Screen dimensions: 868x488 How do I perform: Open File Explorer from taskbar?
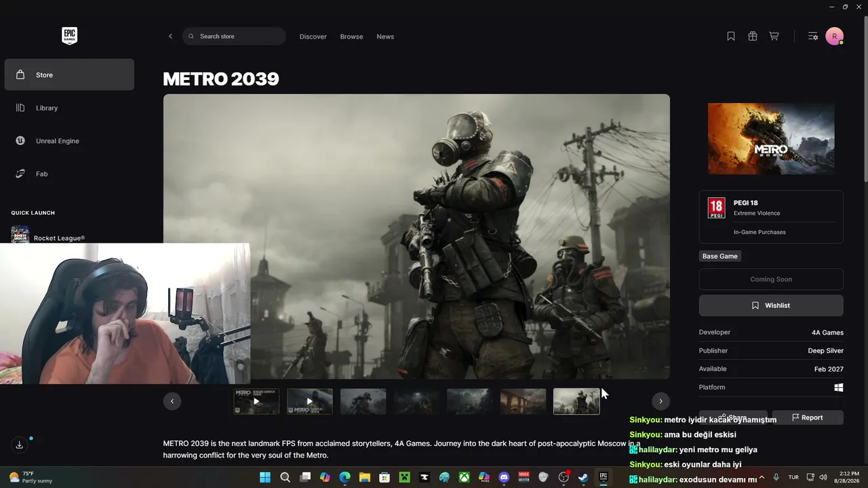pos(365,477)
